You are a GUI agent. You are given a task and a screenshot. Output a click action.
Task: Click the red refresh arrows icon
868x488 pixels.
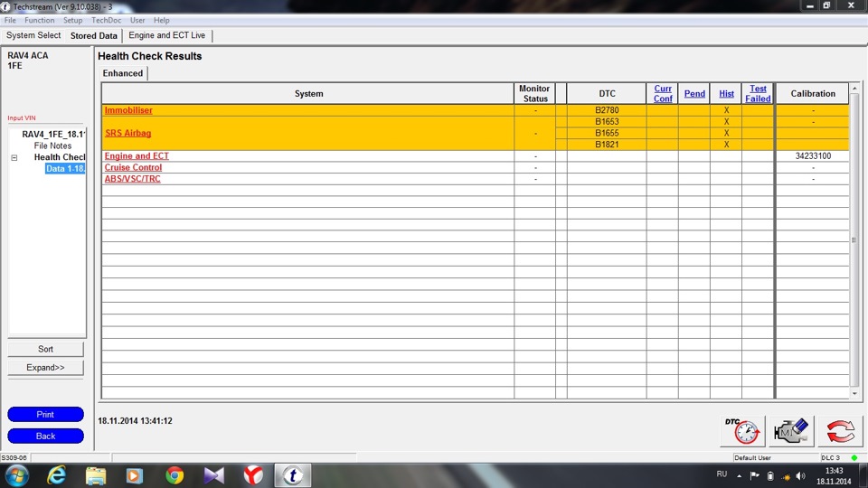(x=840, y=431)
